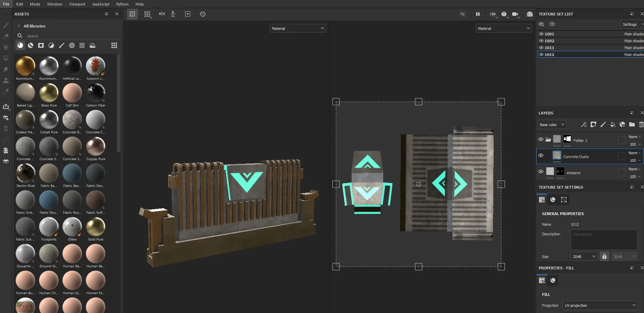The height and width of the screenshot is (313, 644).
Task: Open right viewport Material dropdown
Action: (x=504, y=28)
